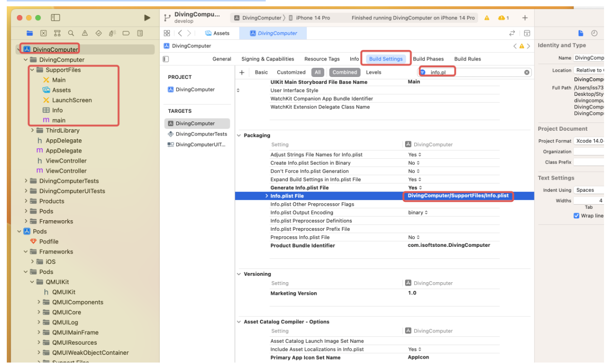
Task: Run the project with the play button
Action: pos(147,18)
